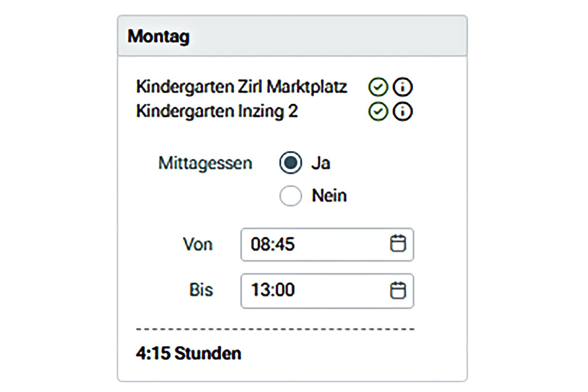
Task: Click into the Bis time field showing 13:00
Action: 312,290
